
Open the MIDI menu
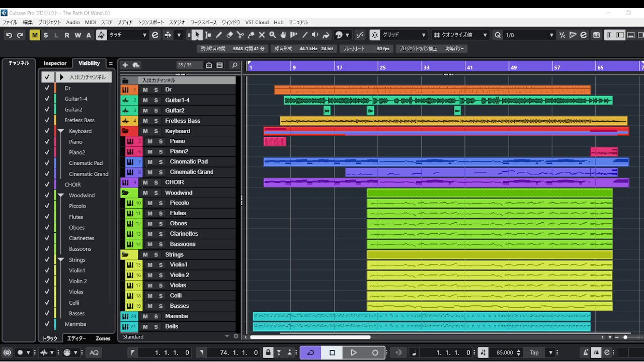(x=91, y=22)
